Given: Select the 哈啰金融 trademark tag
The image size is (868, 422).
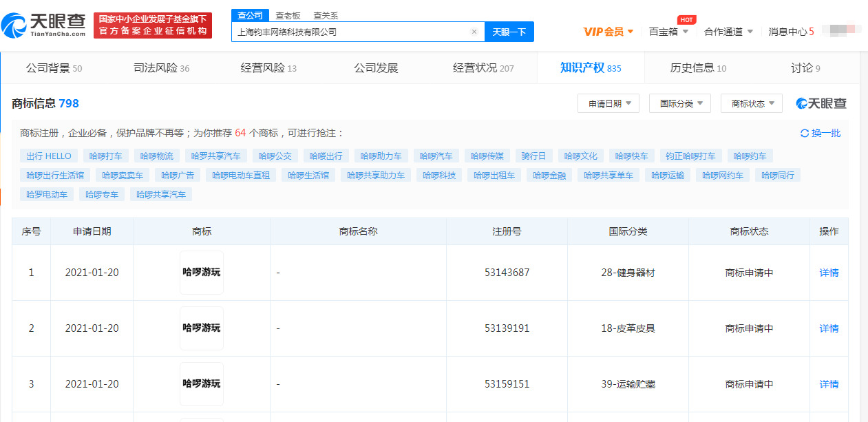Looking at the screenshot, I should coord(549,175).
